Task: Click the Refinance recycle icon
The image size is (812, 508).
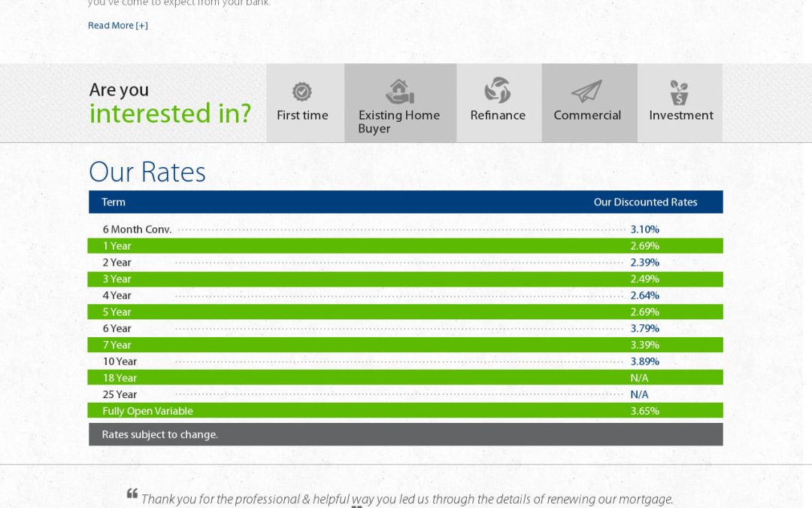Action: coord(498,90)
